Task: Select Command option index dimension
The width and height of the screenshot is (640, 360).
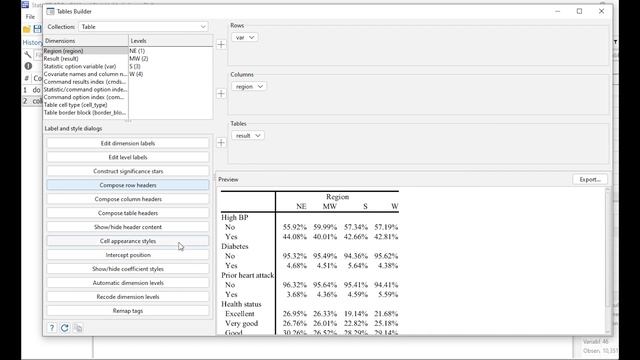Action: point(85,97)
